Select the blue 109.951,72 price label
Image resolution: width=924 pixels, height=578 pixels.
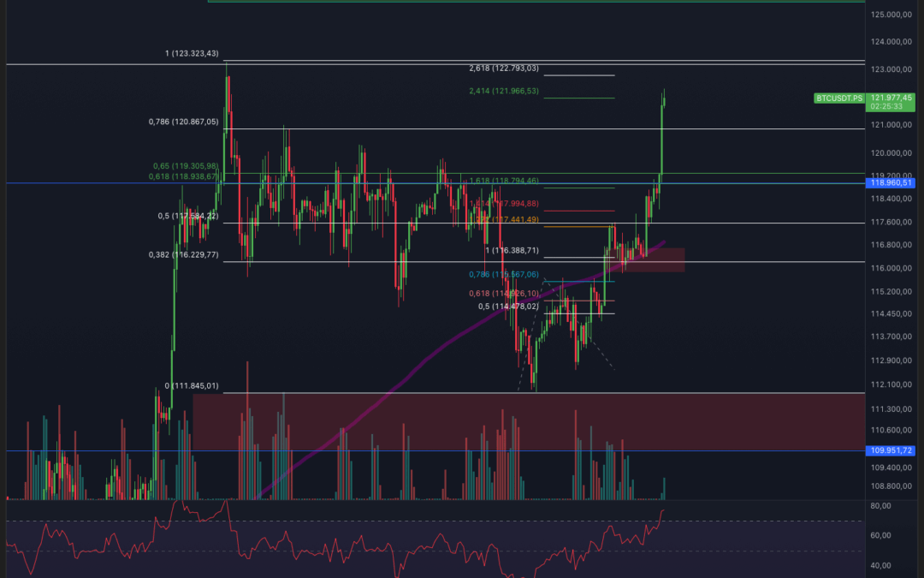[891, 450]
